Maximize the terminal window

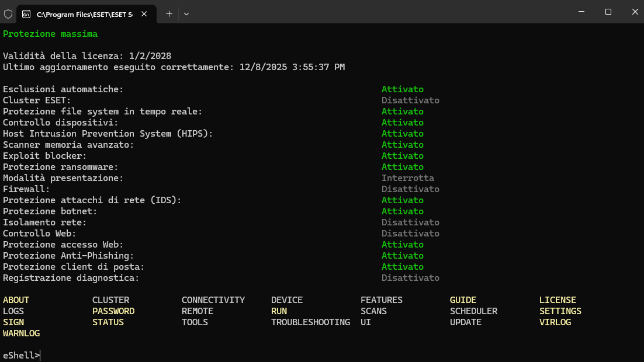(x=608, y=12)
